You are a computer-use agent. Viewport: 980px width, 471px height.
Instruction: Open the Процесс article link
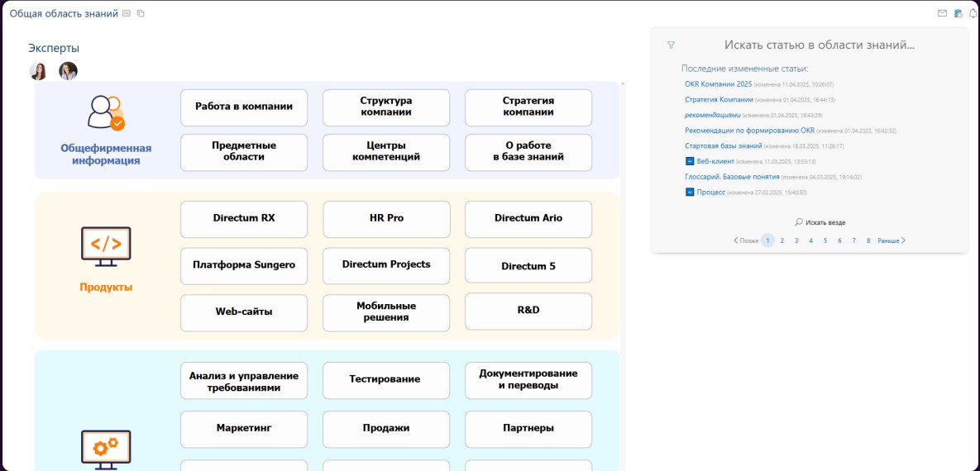click(x=710, y=193)
